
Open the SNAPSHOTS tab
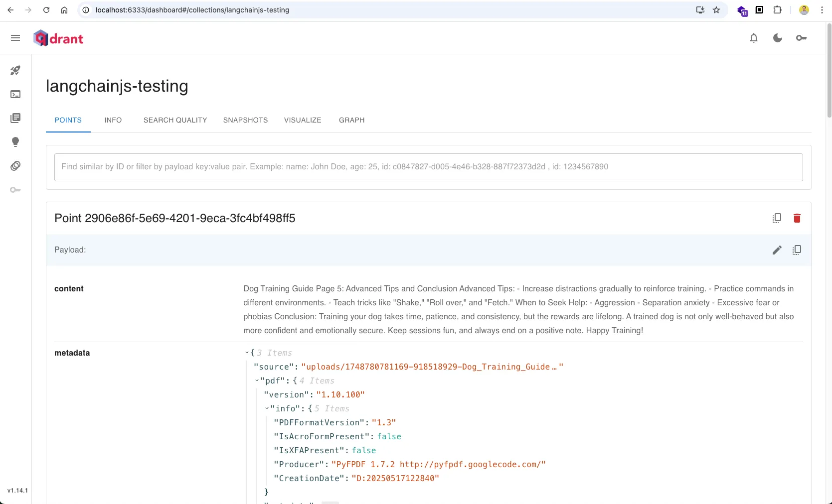click(246, 120)
